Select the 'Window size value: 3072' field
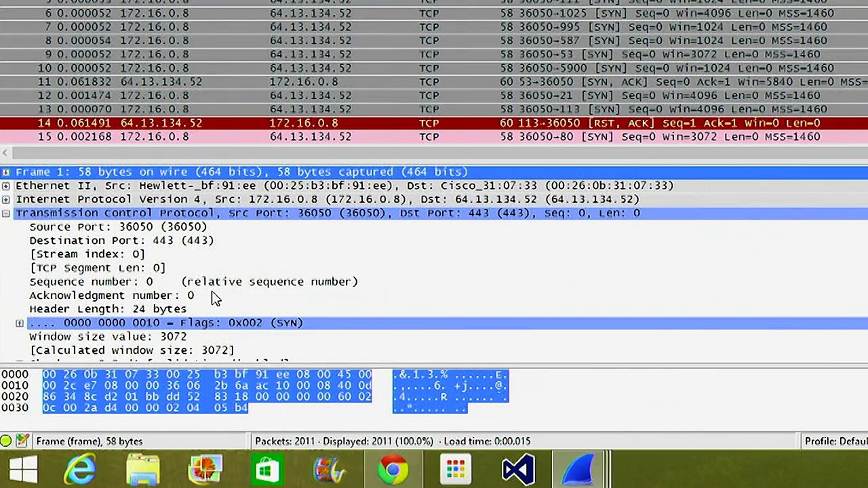The image size is (868, 488). click(108, 337)
